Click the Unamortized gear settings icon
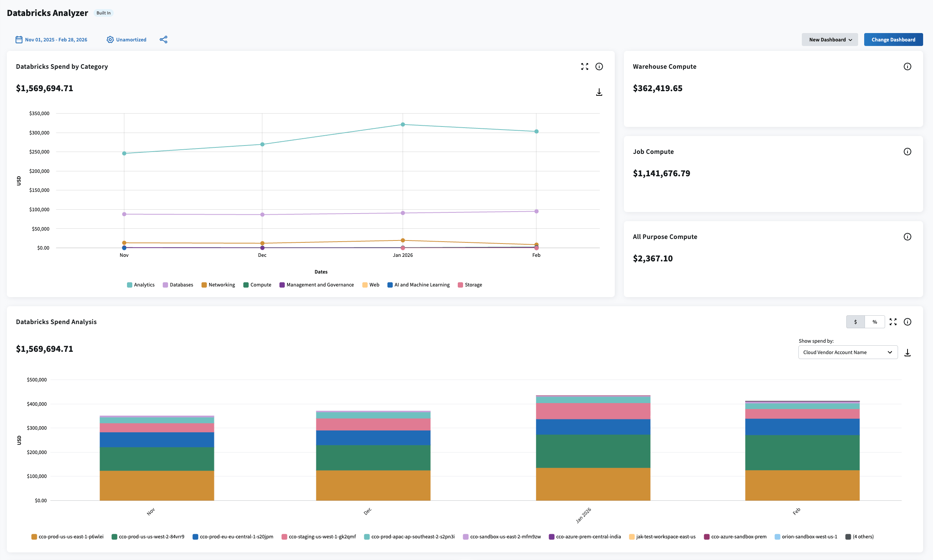Screen dimensions: 933x560 click(110, 40)
